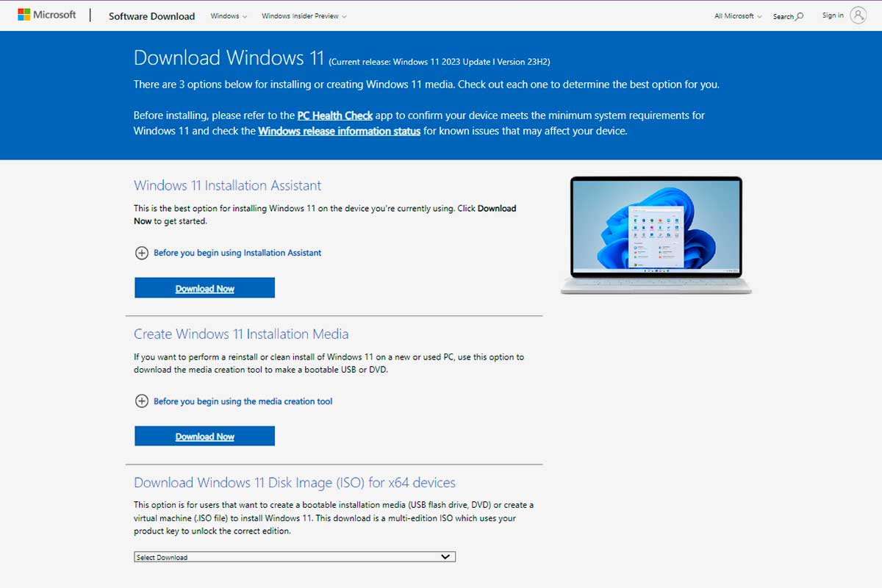Click the chevron next to Windows menu

tap(243, 15)
